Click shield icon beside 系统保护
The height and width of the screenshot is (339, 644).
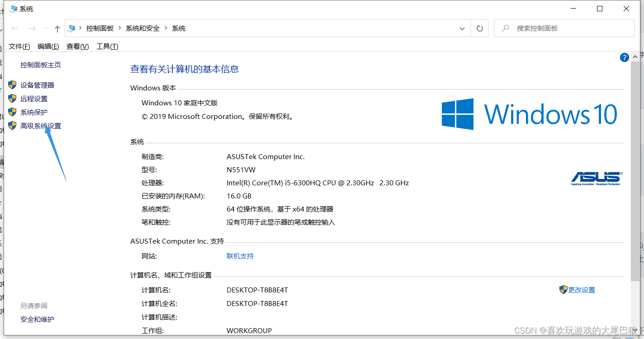(12, 112)
